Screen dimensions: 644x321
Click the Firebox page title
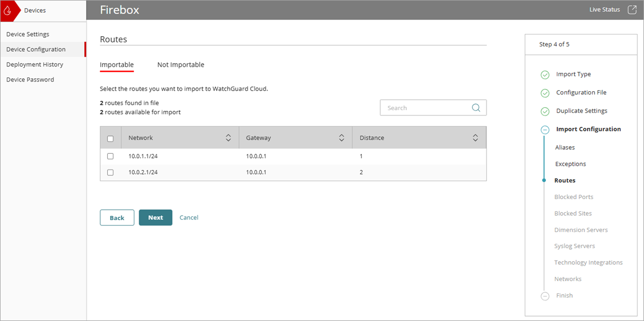pyautogui.click(x=120, y=10)
